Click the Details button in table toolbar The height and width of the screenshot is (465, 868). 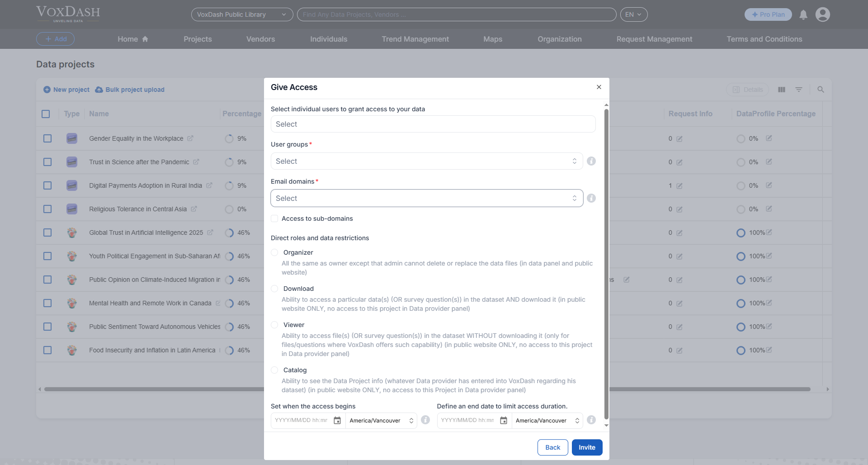point(748,90)
